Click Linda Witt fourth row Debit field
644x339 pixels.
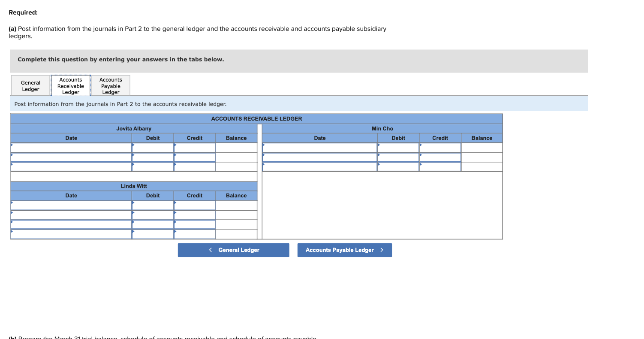pos(153,234)
